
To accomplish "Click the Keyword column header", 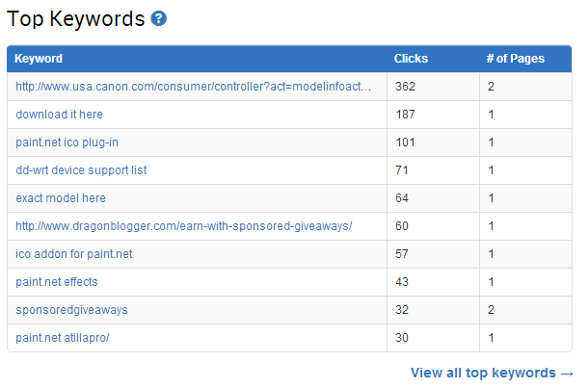I will (x=39, y=59).
